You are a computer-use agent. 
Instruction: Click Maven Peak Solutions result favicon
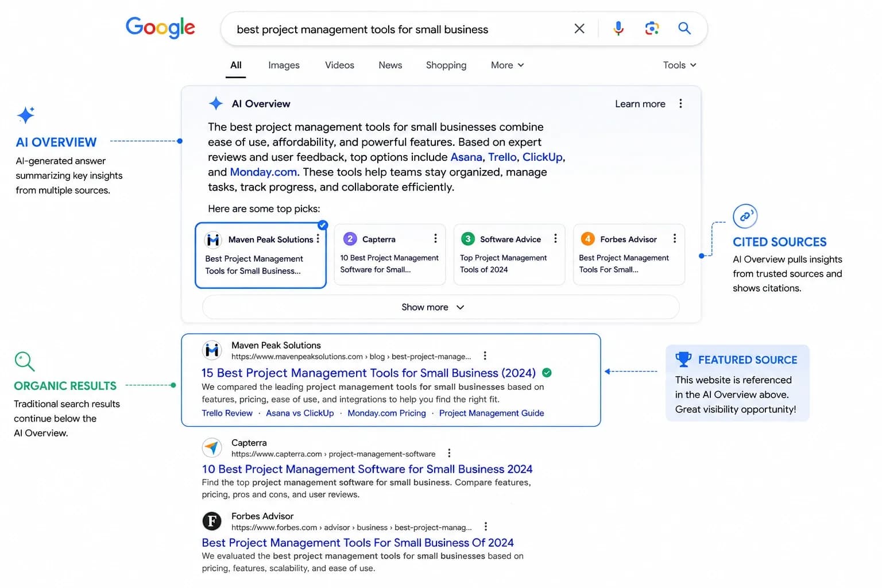click(212, 350)
